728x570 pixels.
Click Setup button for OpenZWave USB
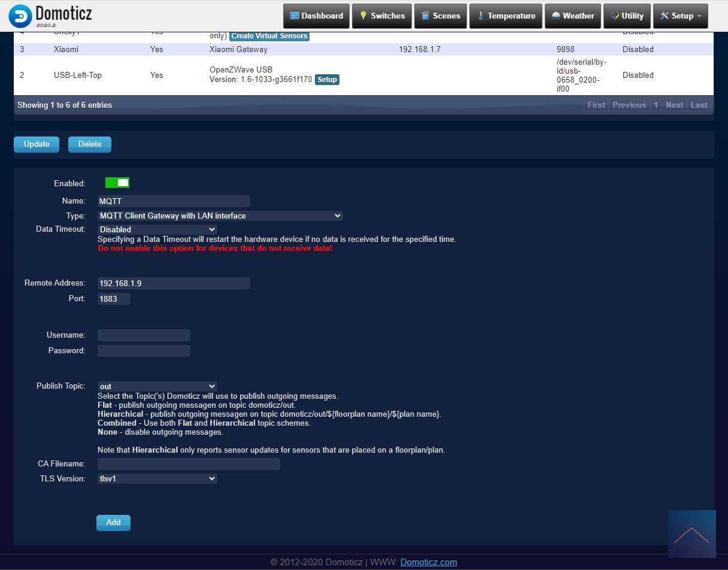coord(327,79)
